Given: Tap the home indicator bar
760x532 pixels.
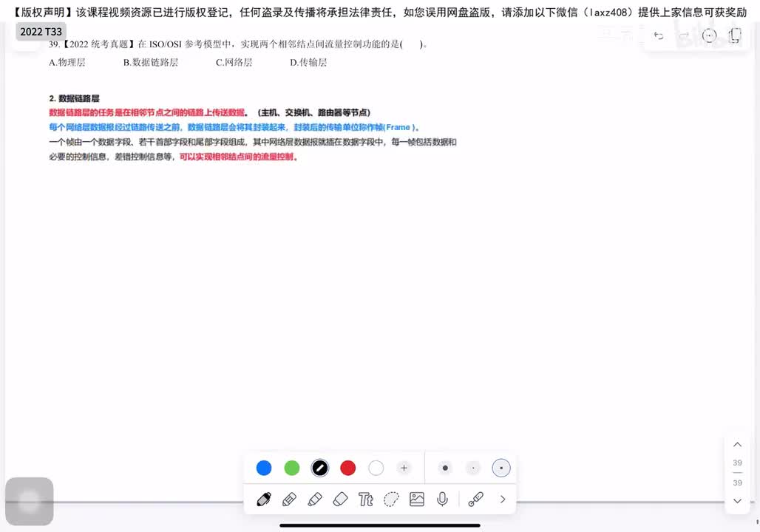Looking at the screenshot, I should (380, 525).
